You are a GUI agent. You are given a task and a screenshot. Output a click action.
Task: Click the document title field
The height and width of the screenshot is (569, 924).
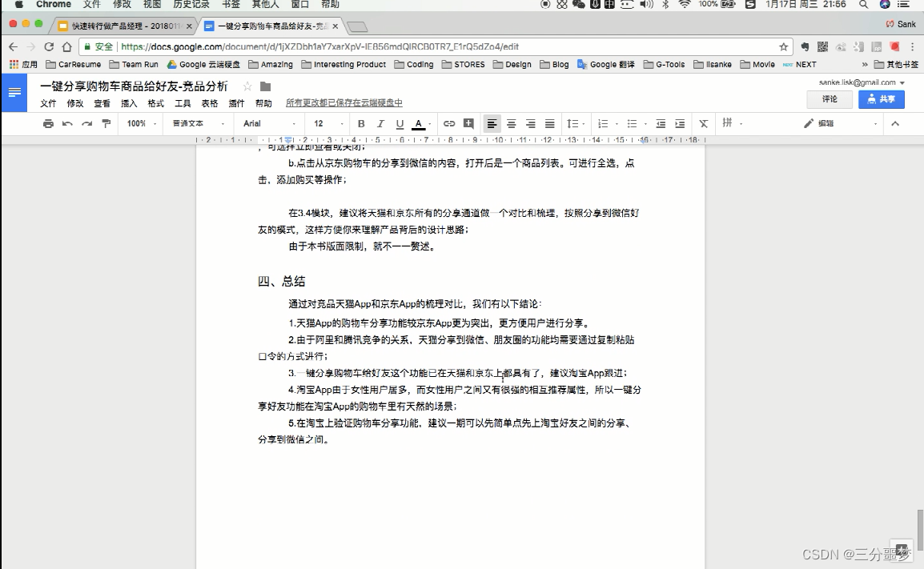pyautogui.click(x=134, y=86)
